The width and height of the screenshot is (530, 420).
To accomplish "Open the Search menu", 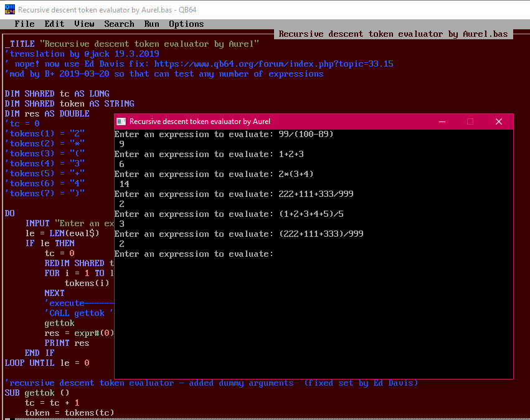I will (x=119, y=24).
